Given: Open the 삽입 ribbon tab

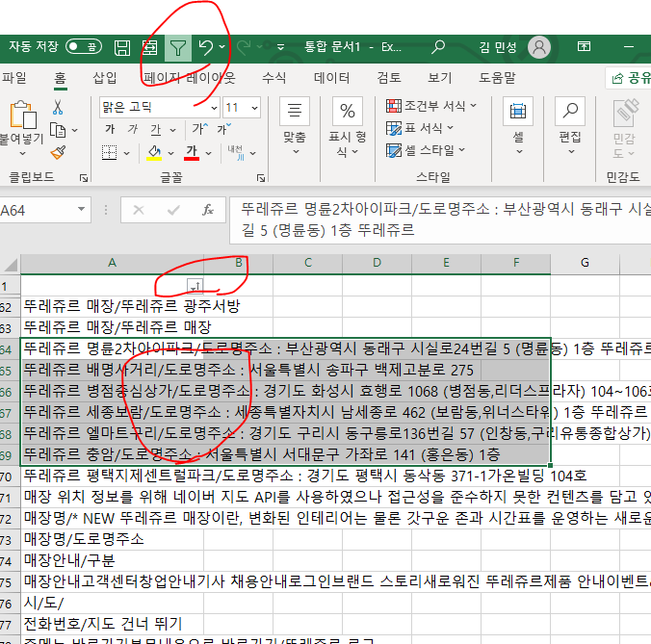Looking at the screenshot, I should pyautogui.click(x=105, y=78).
